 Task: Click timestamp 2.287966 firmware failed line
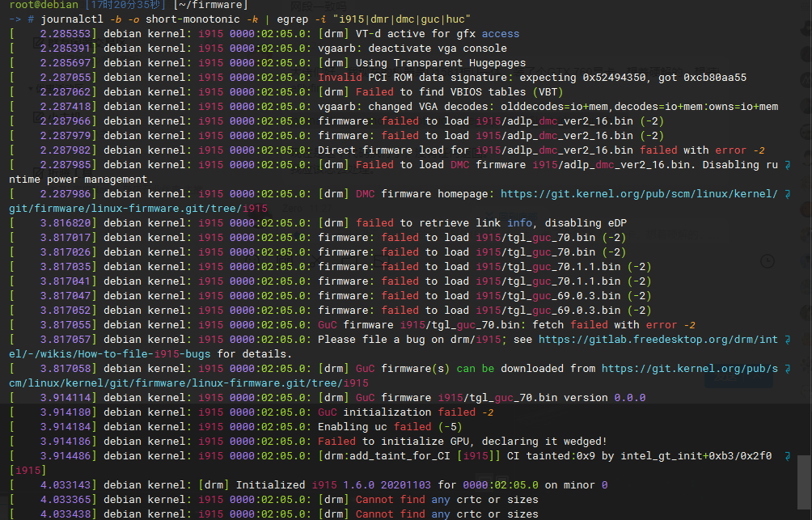[66, 120]
